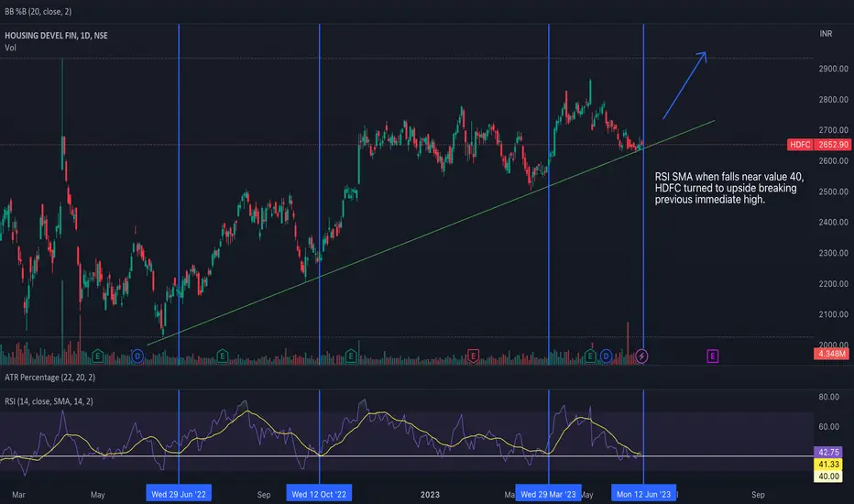This screenshot has width=854, height=504.
Task: Click the 60.00 RSI scale label
Action: coord(828,426)
